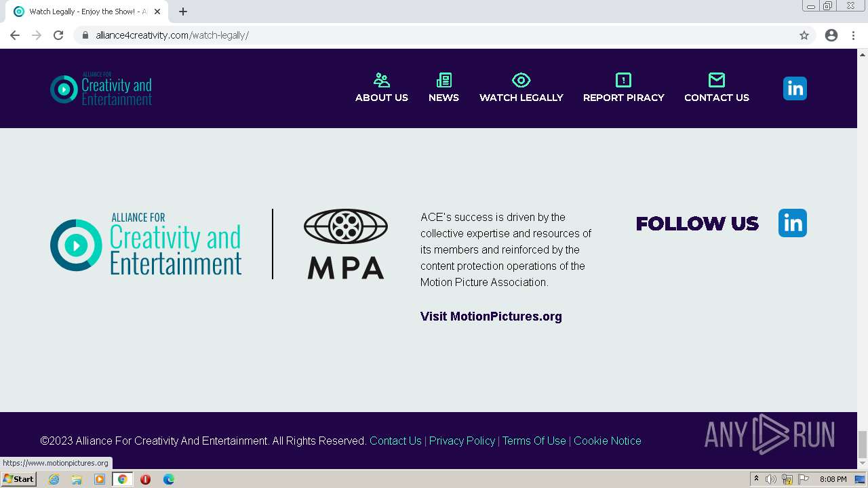
Task: Click the volume speaker tray icon
Action: click(771, 479)
